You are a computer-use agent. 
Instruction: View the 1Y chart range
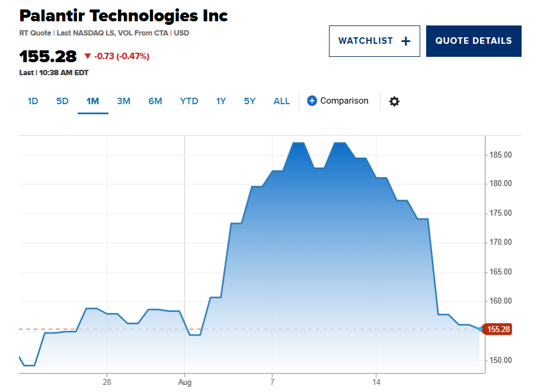coord(221,101)
